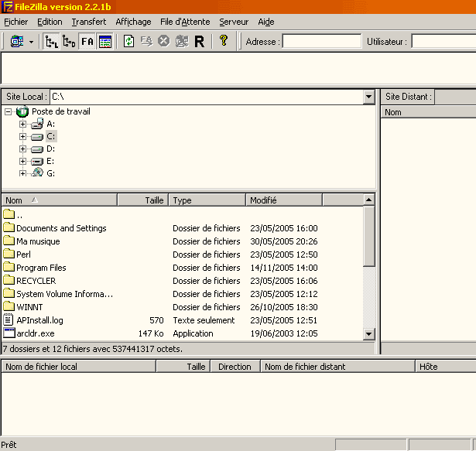Click the local list scroll down arrow
This screenshot has height=451, width=476.
(369, 334)
